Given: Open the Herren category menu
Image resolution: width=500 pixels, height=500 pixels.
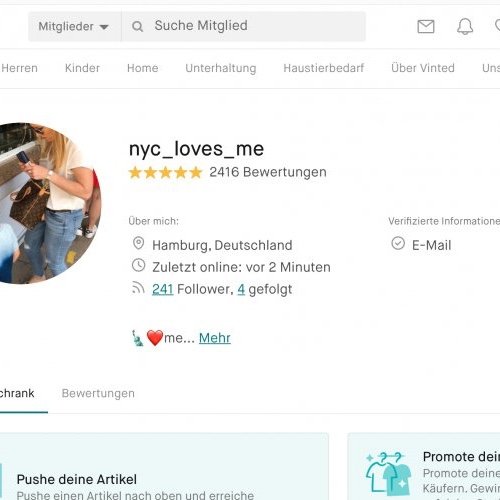Looking at the screenshot, I should point(19,68).
